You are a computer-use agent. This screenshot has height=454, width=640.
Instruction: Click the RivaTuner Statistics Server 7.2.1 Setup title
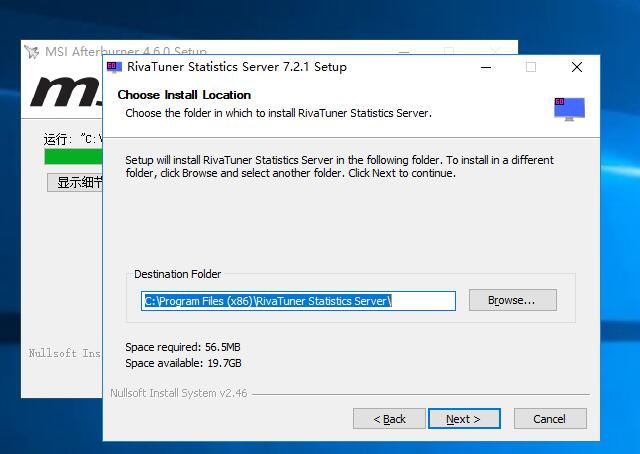[x=237, y=67]
